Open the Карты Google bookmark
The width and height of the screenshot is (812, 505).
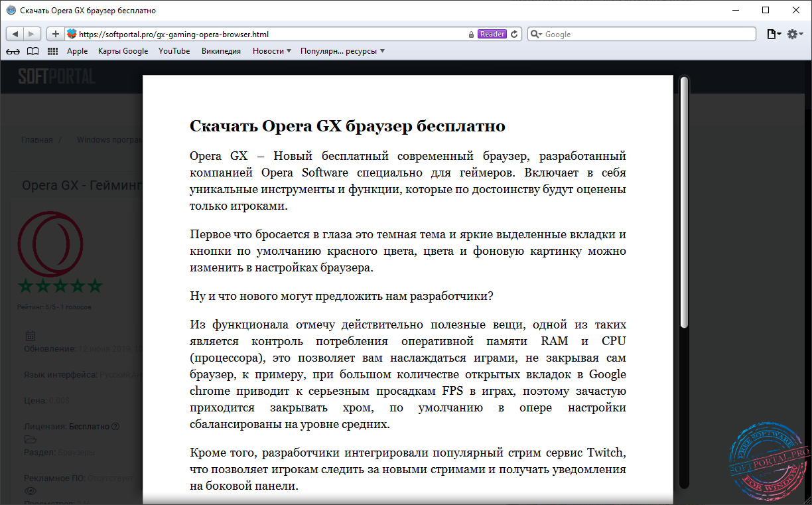(x=123, y=51)
